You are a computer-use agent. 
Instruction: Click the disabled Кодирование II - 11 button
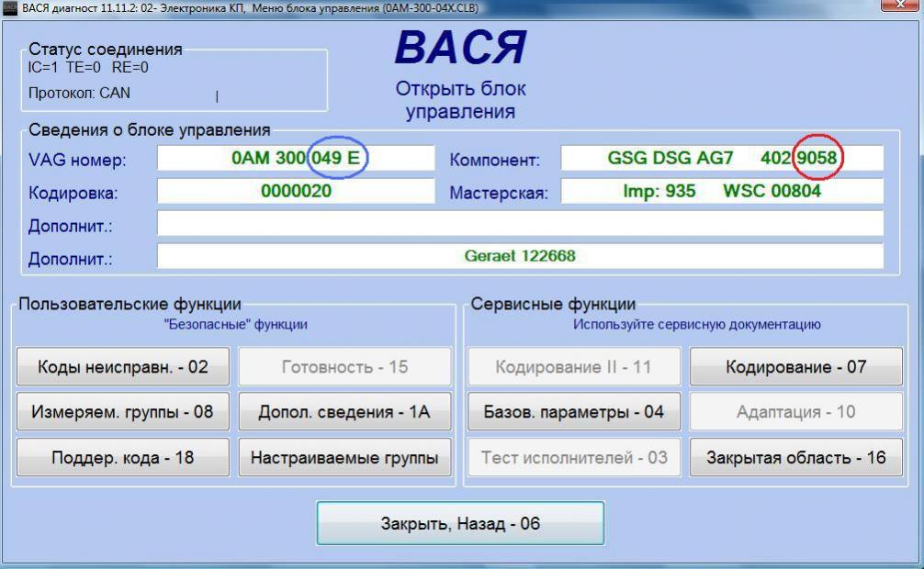click(x=574, y=366)
